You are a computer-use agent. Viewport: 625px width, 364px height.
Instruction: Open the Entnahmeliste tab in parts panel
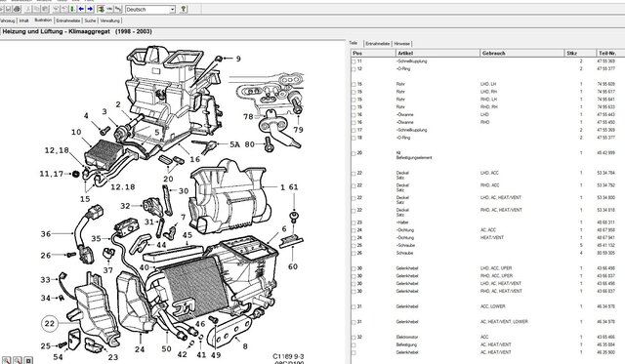378,44
